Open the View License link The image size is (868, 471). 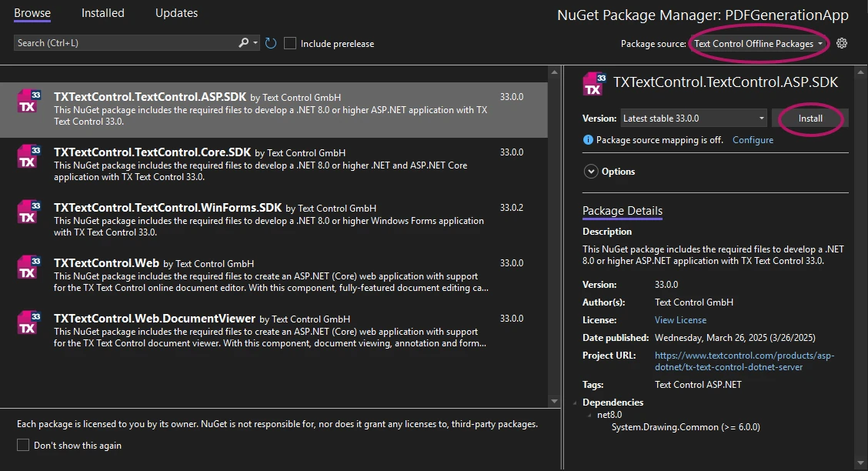pyautogui.click(x=680, y=320)
